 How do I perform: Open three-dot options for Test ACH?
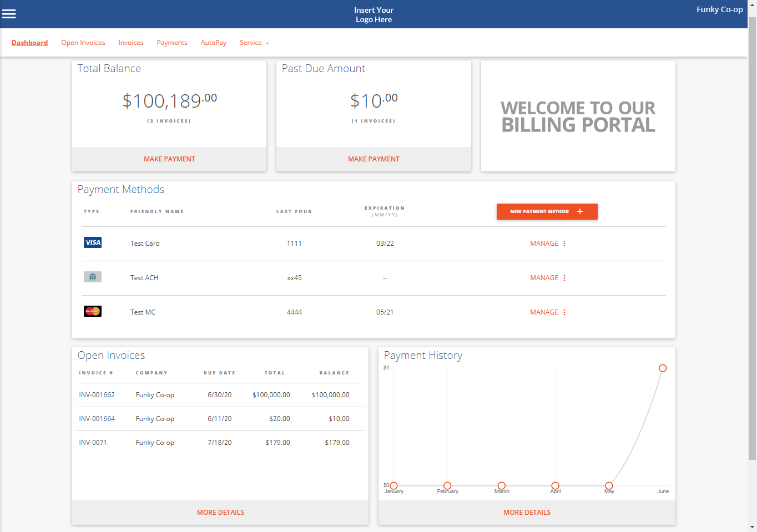[564, 278]
